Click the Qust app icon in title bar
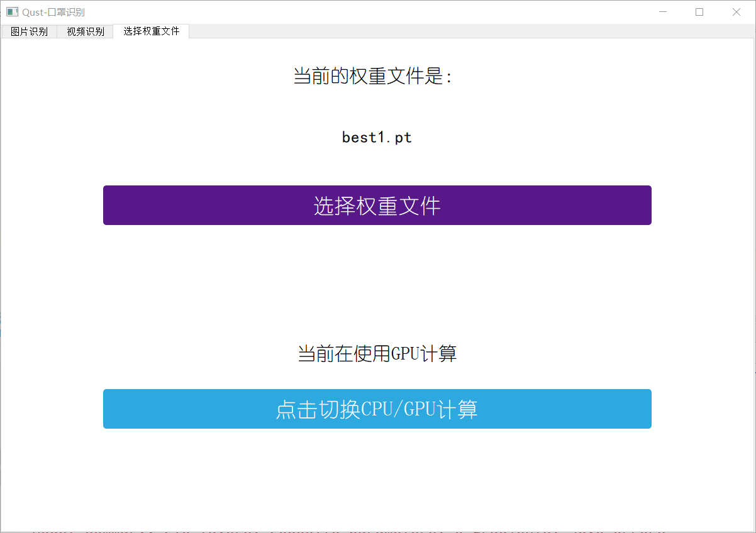Screen dimensions: 756x533 coord(12,12)
